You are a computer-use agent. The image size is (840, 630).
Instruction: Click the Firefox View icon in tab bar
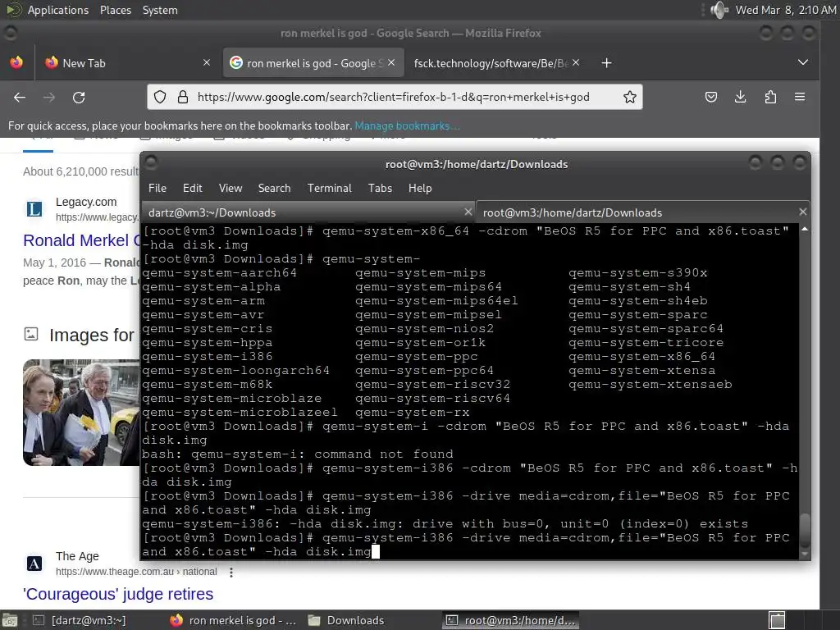(16, 62)
